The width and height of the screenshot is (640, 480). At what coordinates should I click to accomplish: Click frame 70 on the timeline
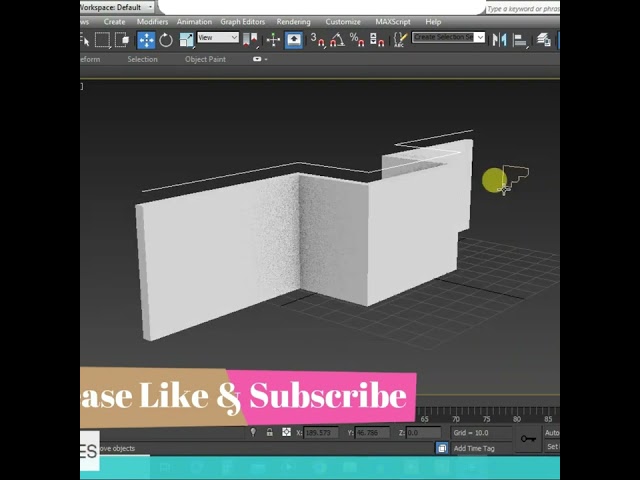(456, 419)
